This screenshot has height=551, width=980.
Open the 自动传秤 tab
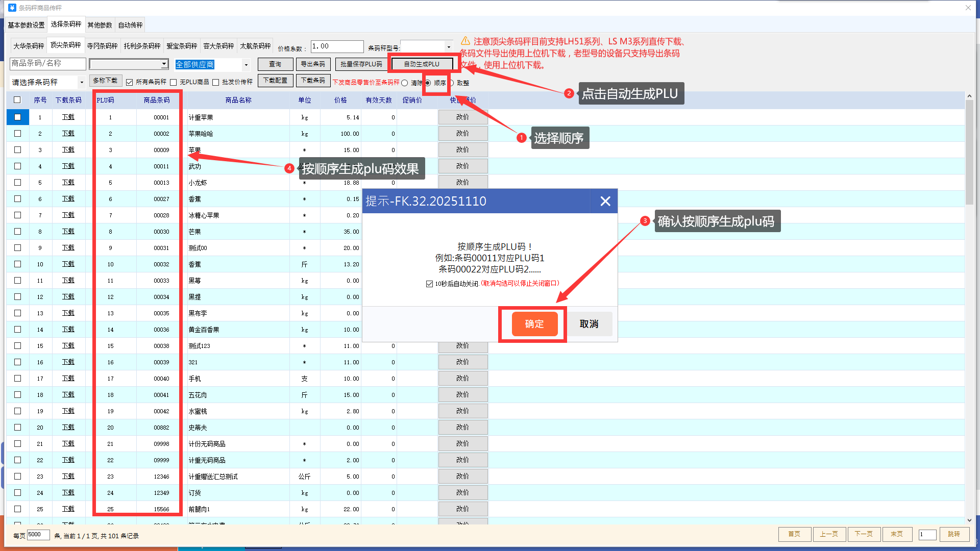[130, 25]
